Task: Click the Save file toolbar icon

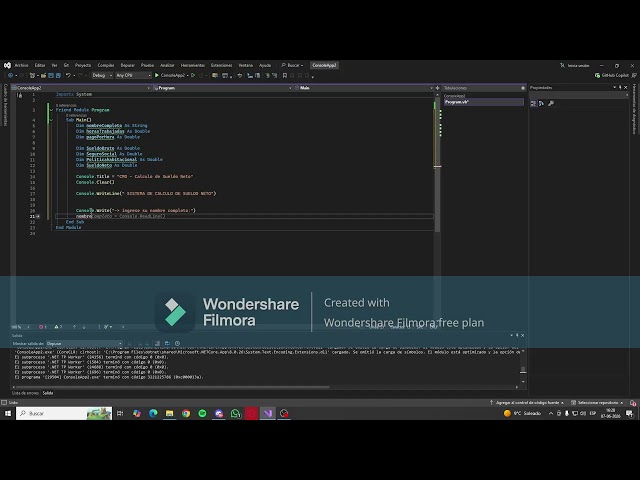Action: click(x=51, y=76)
